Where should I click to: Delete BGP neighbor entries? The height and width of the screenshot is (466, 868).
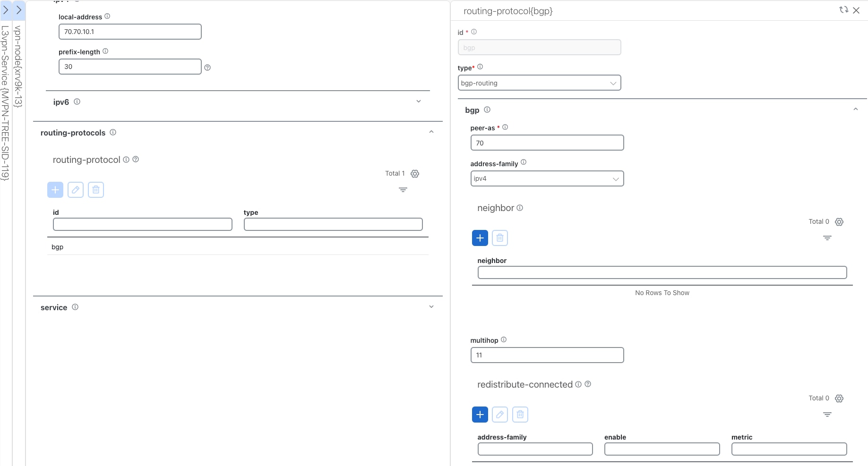pyautogui.click(x=500, y=238)
